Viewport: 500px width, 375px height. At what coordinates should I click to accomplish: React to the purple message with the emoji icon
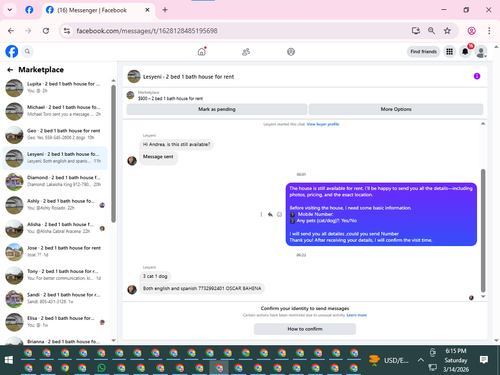coord(279,214)
